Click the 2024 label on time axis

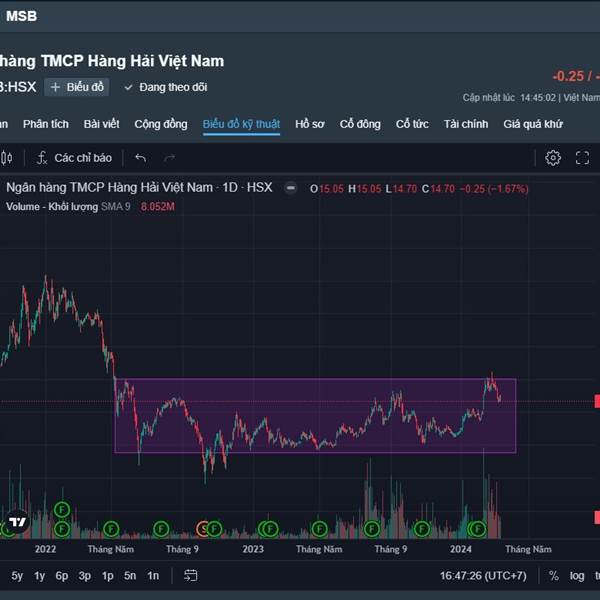[461, 549]
